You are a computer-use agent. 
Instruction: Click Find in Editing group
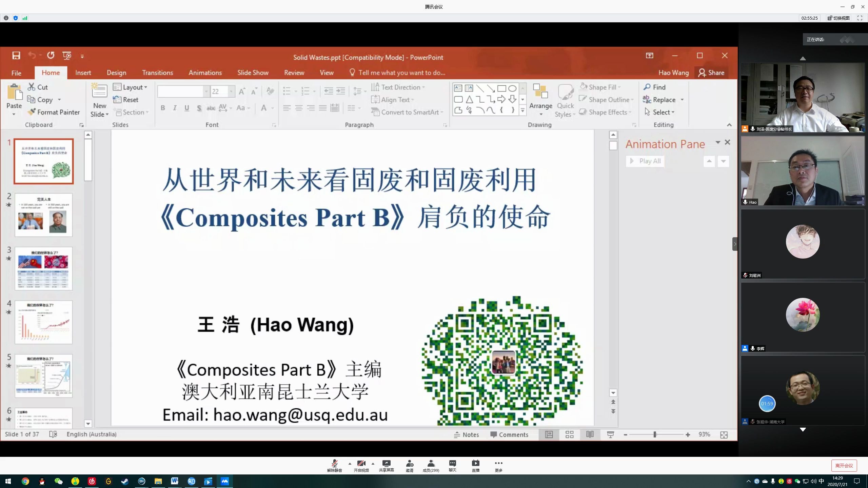point(655,87)
